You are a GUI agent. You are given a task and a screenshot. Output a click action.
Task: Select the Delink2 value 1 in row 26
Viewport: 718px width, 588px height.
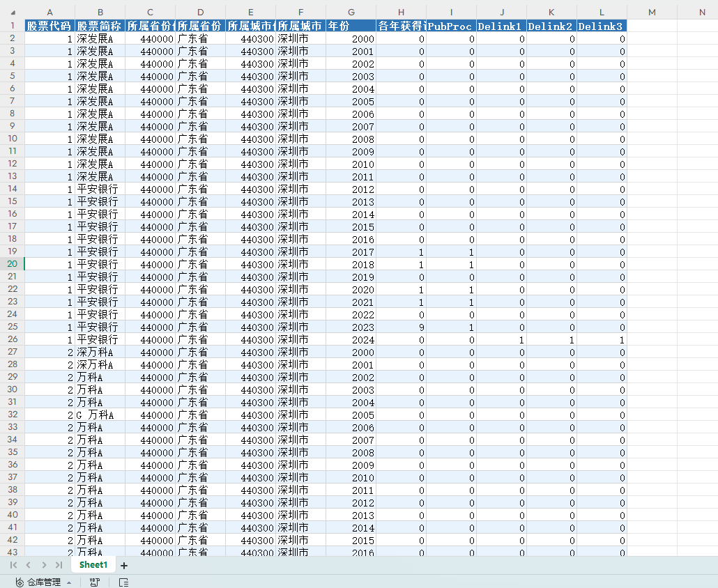[552, 339]
